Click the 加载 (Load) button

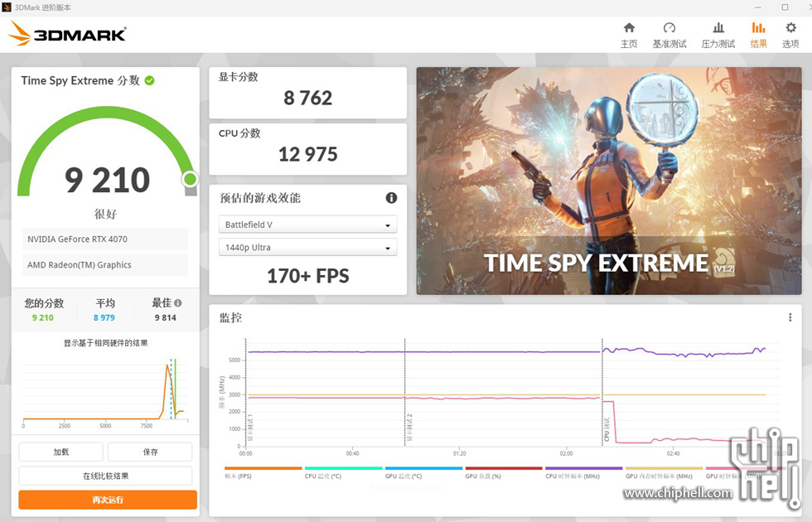(60, 452)
